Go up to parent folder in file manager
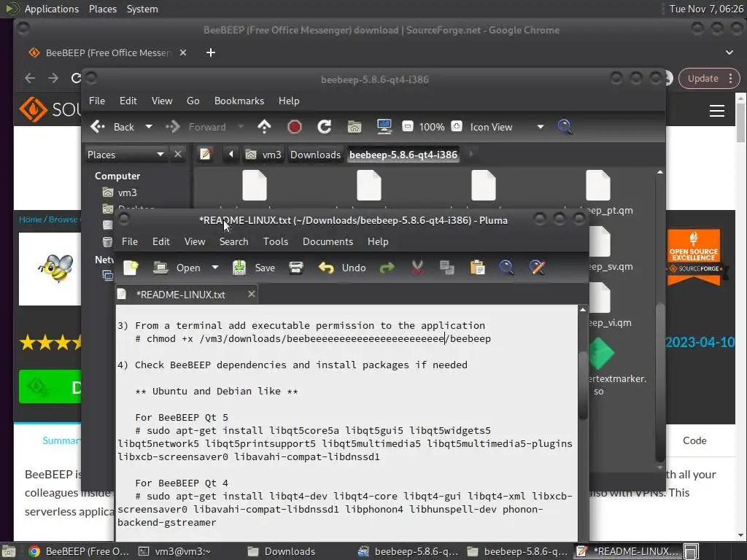This screenshot has height=560, width=747. (264, 127)
